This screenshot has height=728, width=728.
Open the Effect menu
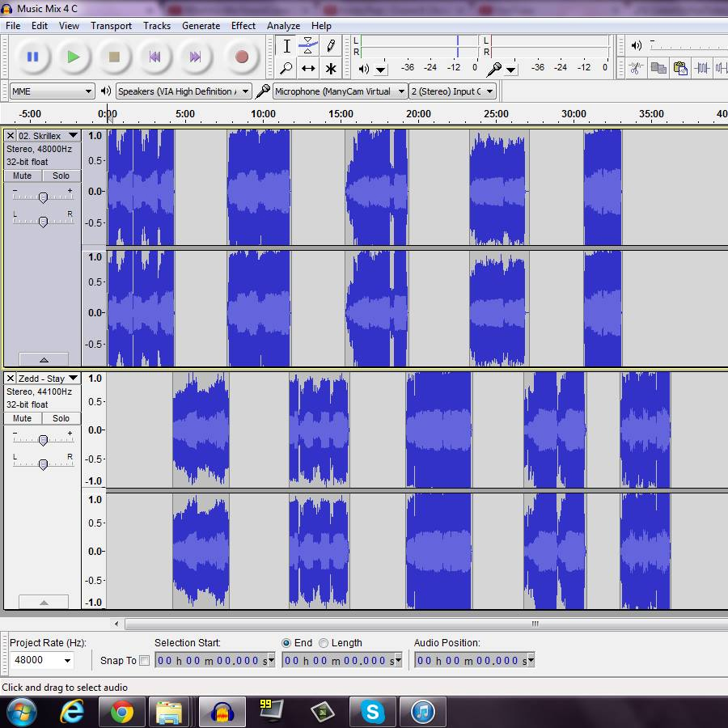[243, 26]
